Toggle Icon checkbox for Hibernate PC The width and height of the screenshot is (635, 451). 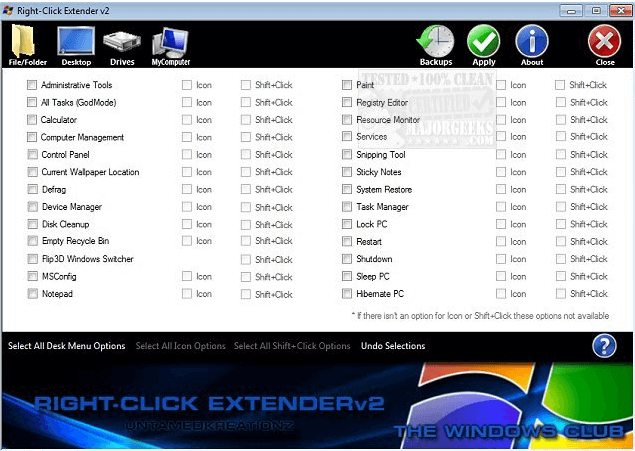point(501,294)
